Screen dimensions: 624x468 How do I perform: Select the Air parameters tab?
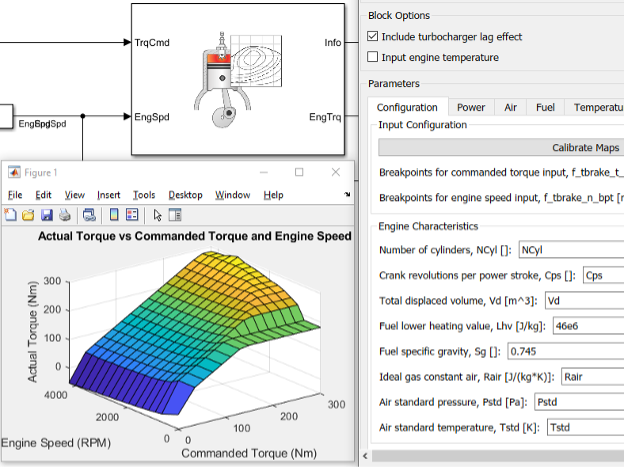tap(510, 107)
